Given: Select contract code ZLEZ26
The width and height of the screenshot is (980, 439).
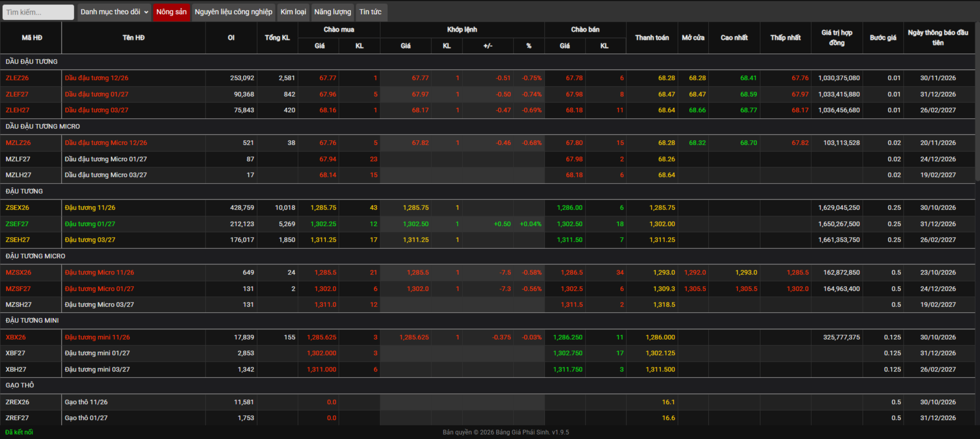Looking at the screenshot, I should click(x=17, y=78).
